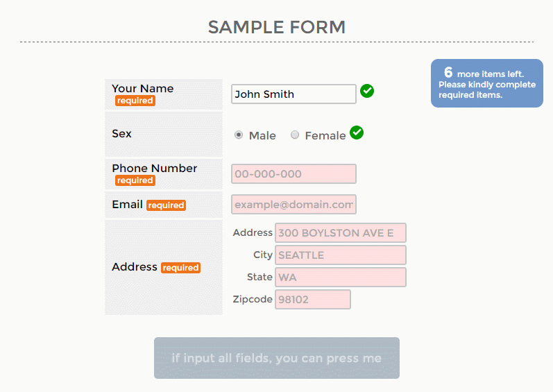The width and height of the screenshot is (553, 392).
Task: Click the SAMPLE FORM heading
Action: point(277,27)
